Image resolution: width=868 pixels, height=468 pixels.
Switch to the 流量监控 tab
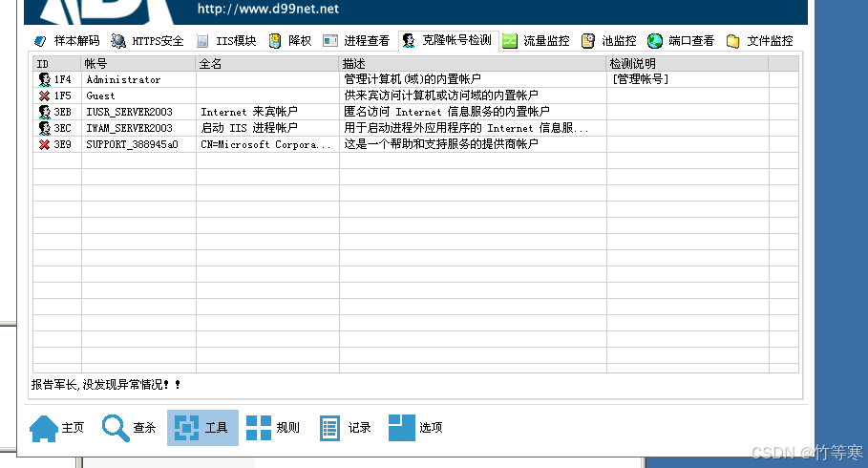tap(537, 41)
